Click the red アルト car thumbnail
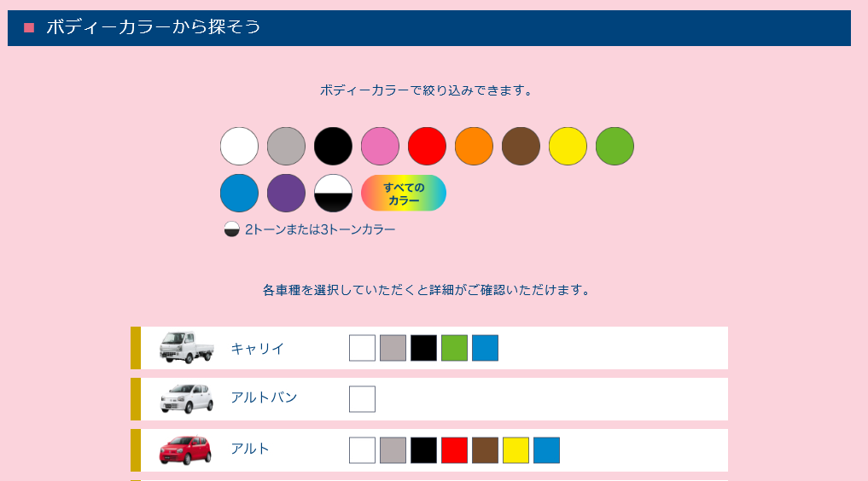The width and height of the screenshot is (868, 481). (185, 450)
